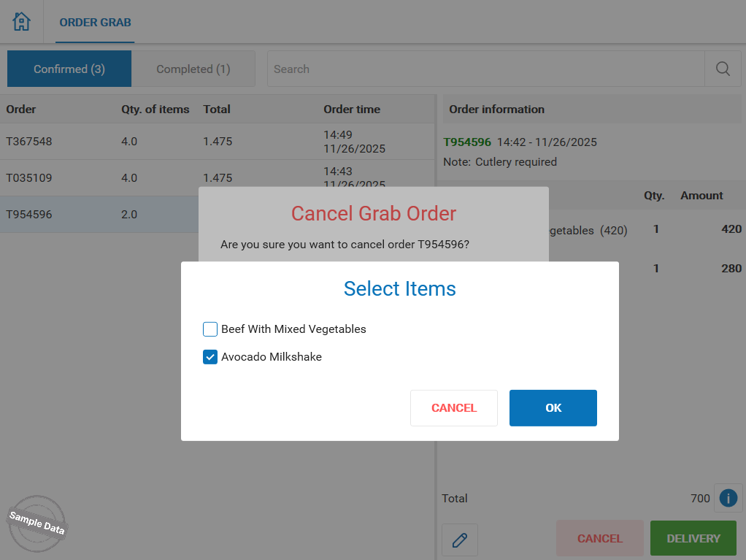Uncheck the Avocado Milkshake checkbox
This screenshot has height=560, width=746.
[210, 357]
